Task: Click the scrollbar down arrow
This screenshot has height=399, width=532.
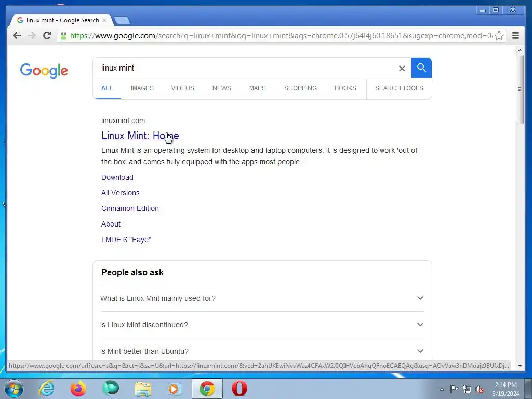Action: coord(520,366)
